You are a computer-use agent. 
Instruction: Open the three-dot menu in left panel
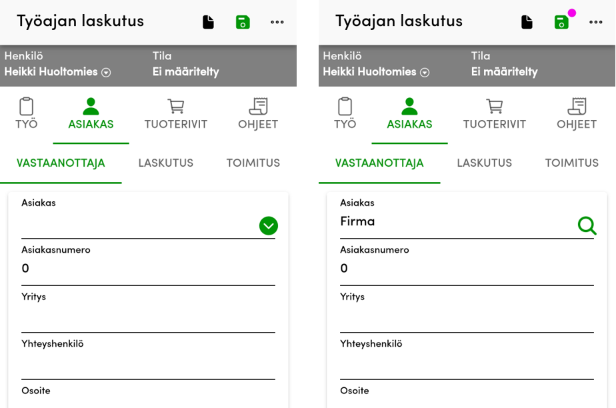point(277,22)
